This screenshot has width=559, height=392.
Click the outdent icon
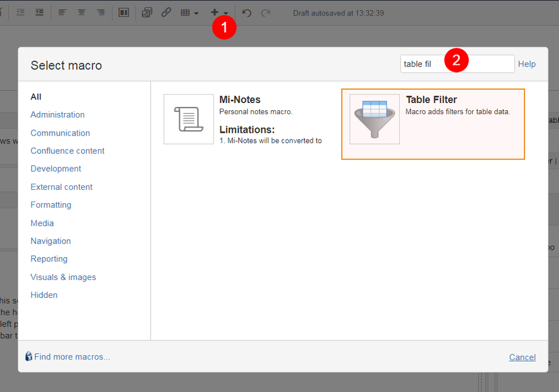[x=20, y=12]
